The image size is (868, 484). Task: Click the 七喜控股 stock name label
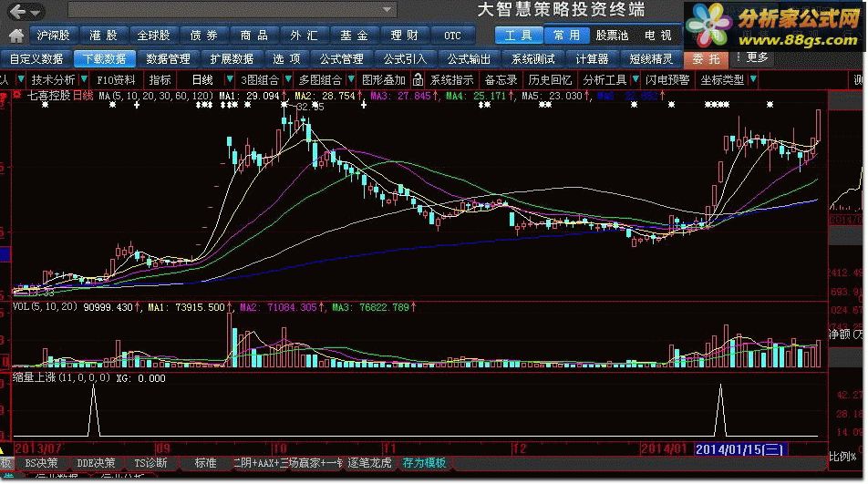click(48, 96)
